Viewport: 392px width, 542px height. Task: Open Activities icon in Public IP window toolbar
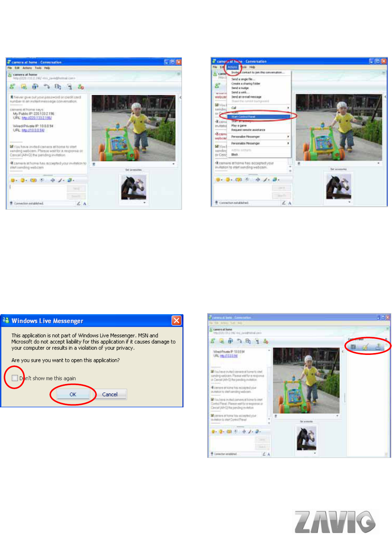click(58, 87)
